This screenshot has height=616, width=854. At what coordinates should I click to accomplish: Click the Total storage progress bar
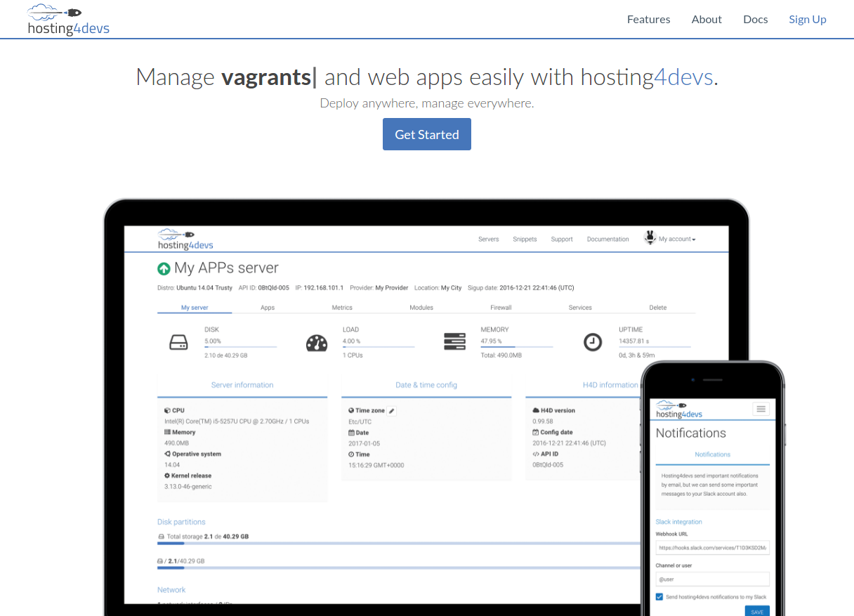(x=399, y=543)
